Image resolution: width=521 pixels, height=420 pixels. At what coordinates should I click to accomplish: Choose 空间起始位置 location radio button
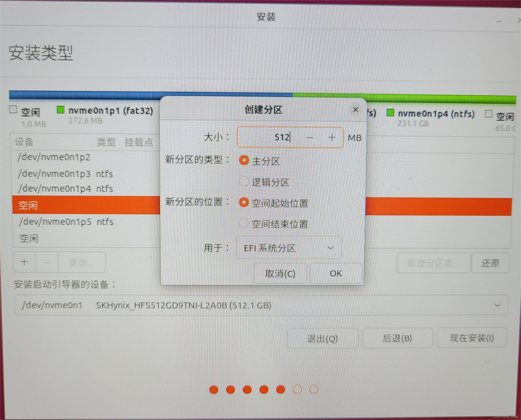[x=244, y=203]
